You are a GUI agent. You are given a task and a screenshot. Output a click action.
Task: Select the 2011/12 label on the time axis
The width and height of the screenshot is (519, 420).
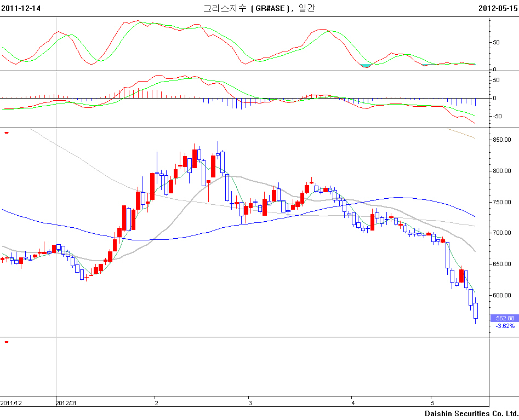tap(11, 403)
